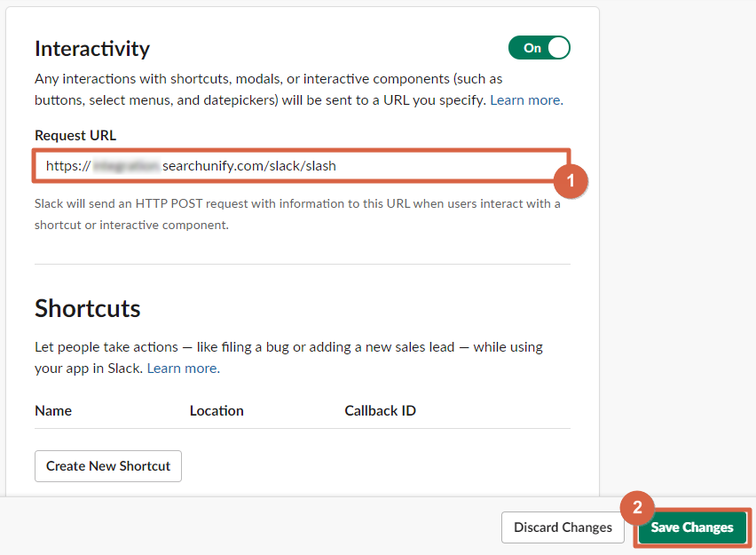
Task: Select the Callback ID column header
Action: click(380, 410)
